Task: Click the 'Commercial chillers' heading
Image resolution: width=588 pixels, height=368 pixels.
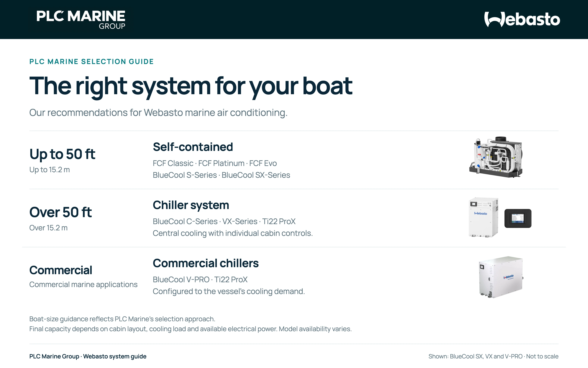Action: 206,263
